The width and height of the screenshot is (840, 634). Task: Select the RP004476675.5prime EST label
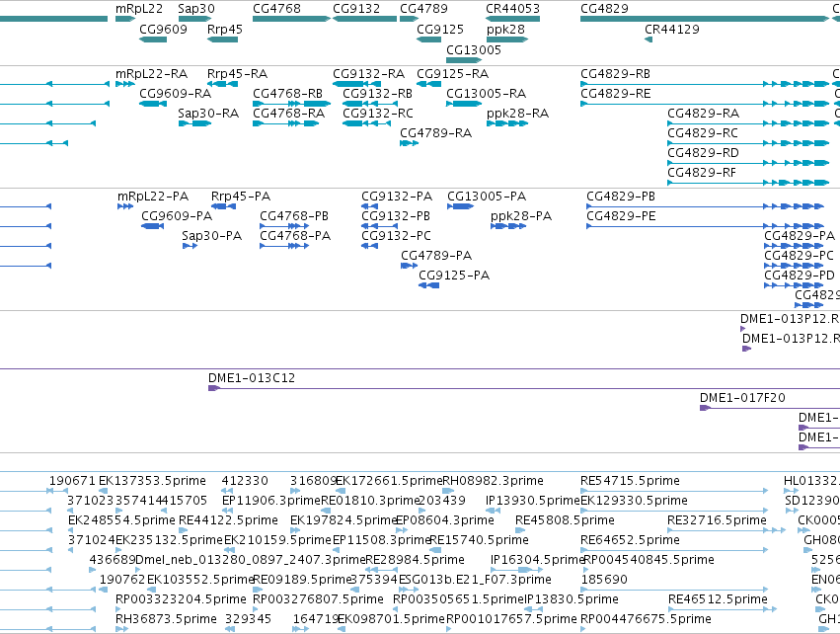(647, 619)
